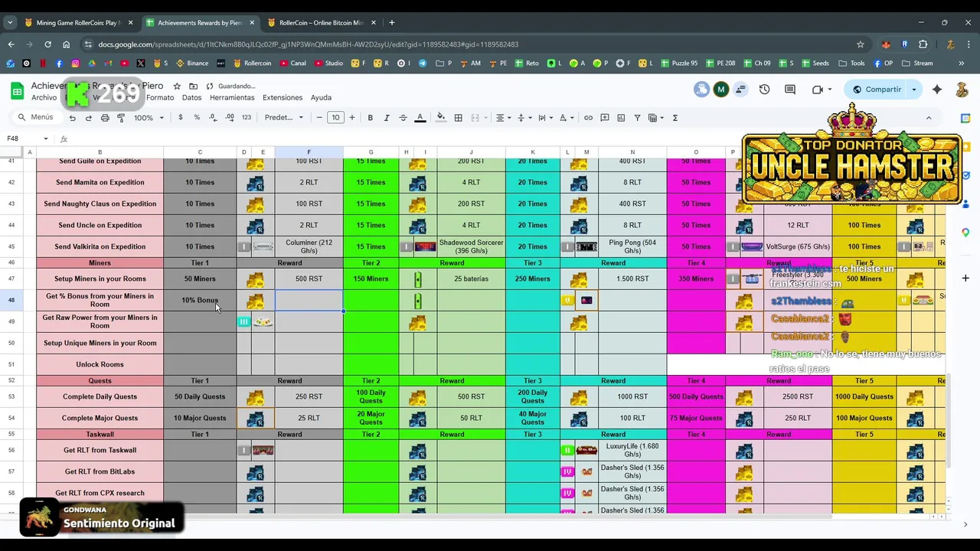Open Binance bookmark in bookmarks bar
Viewport: 980px width, 551px height.
pyautogui.click(x=192, y=64)
